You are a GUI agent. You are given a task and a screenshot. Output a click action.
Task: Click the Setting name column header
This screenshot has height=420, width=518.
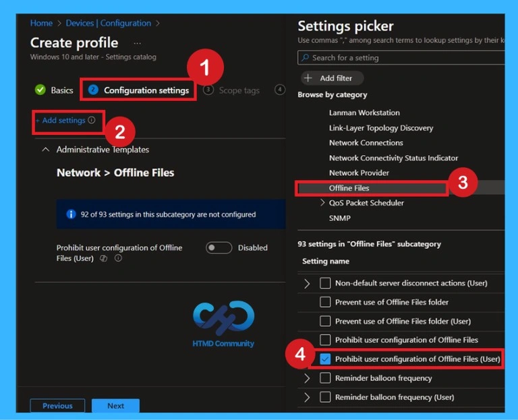point(326,261)
